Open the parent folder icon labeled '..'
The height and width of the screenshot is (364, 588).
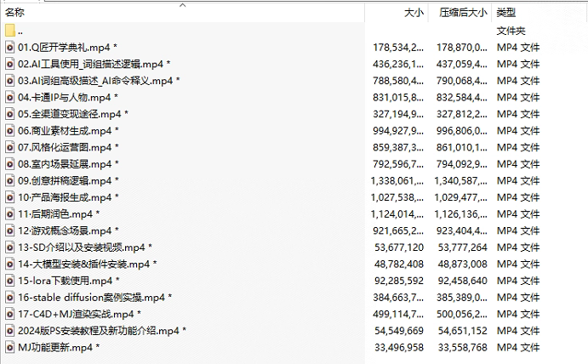[10, 31]
